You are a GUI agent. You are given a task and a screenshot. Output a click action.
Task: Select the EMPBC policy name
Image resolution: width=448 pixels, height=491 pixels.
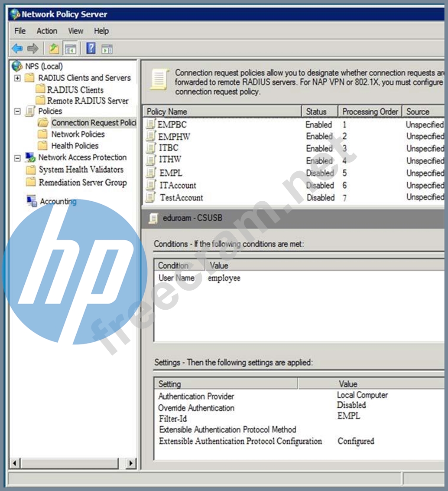172,124
